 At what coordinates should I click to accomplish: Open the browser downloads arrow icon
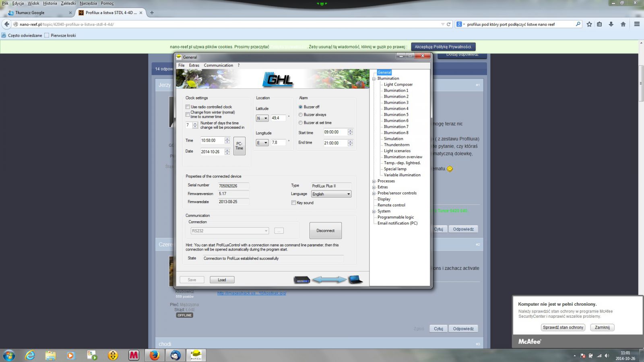611,24
